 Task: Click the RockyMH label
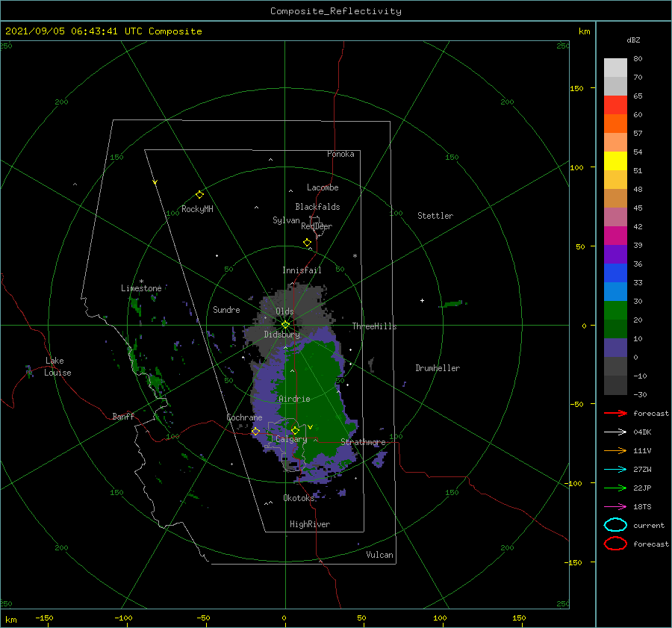[x=197, y=209]
